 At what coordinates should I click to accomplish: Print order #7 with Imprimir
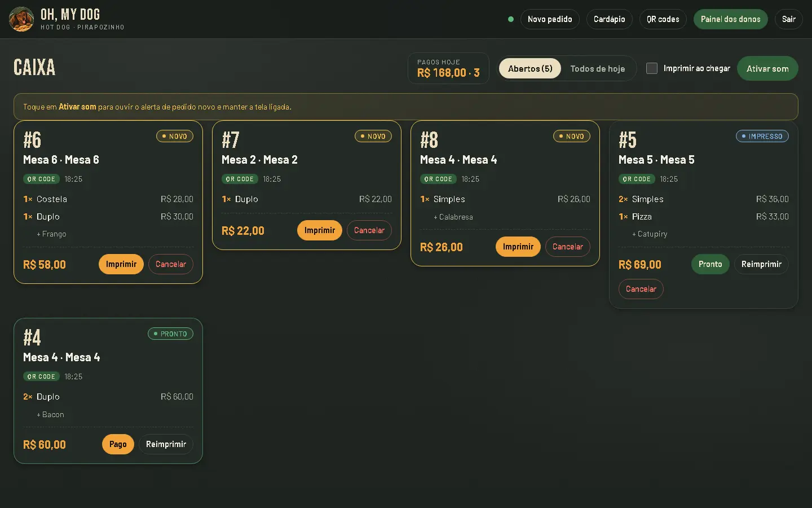point(320,230)
